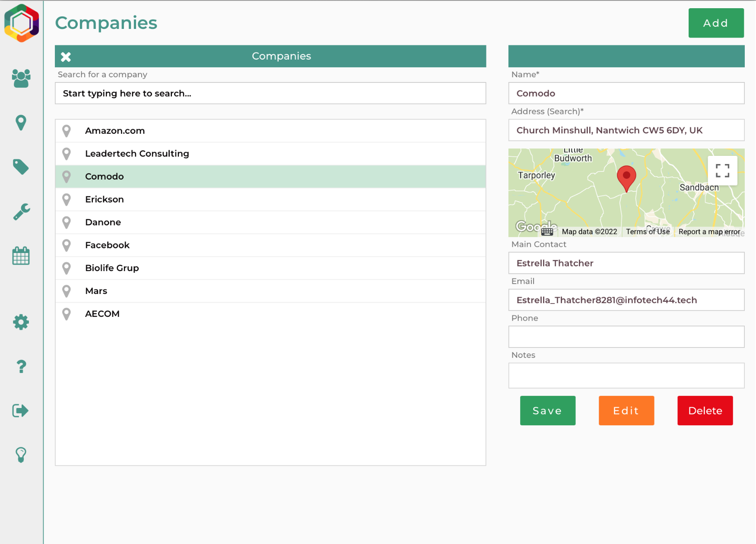Select Erickson from the company list
Viewport: 756px width, 544px height.
click(x=270, y=199)
